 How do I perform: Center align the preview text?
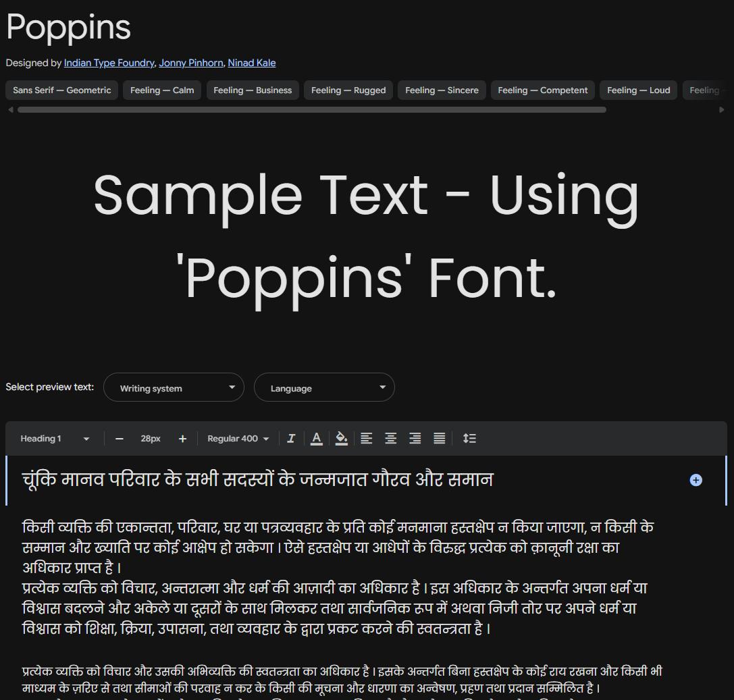point(390,439)
